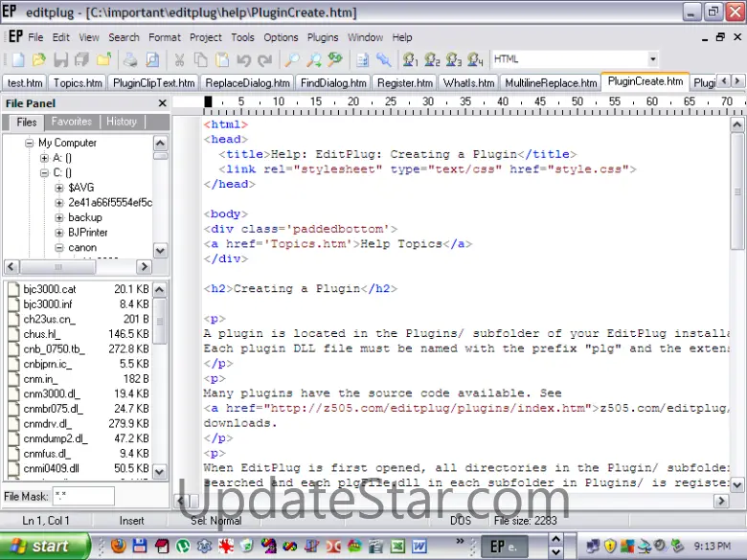The width and height of the screenshot is (747, 560).
Task: Click the Firefox icon in quick launch
Action: (x=118, y=546)
